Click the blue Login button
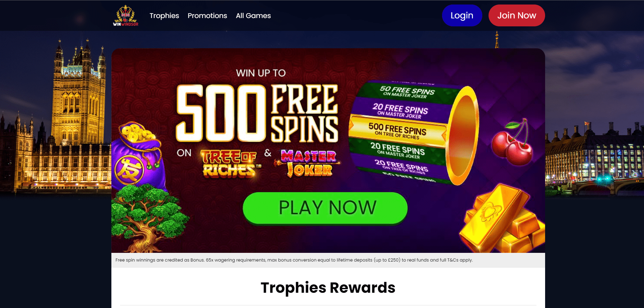 pyautogui.click(x=462, y=15)
